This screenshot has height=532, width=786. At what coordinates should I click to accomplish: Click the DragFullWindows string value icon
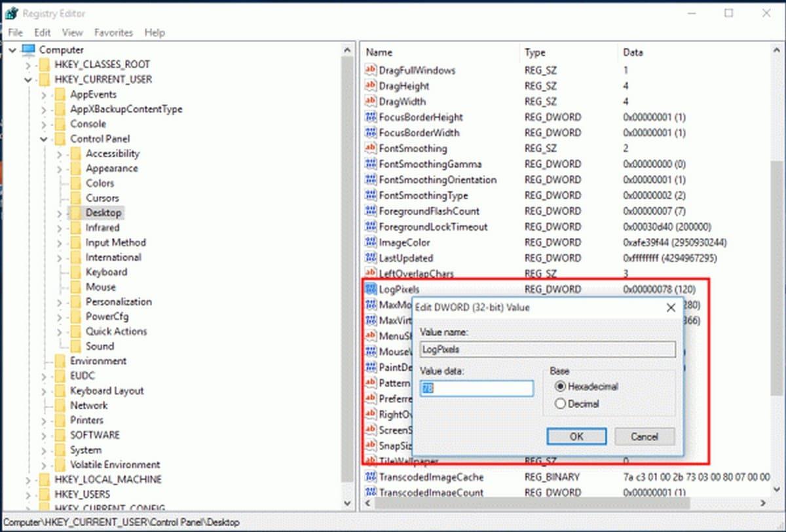click(x=371, y=70)
